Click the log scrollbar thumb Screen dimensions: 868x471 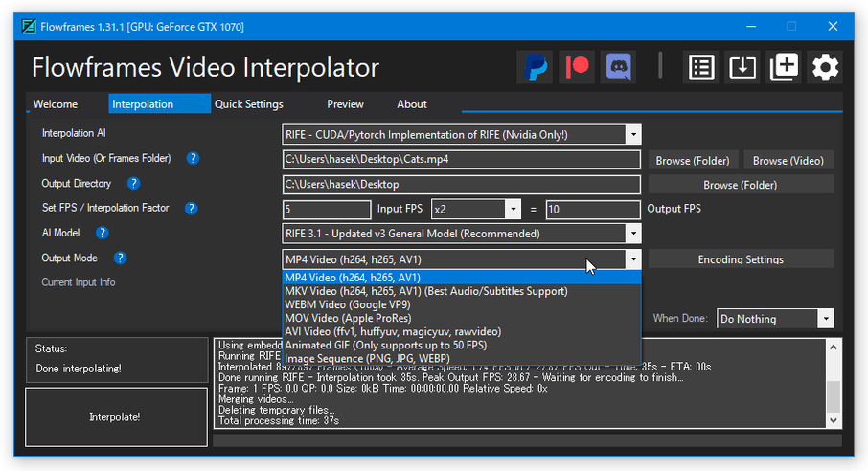click(x=834, y=396)
